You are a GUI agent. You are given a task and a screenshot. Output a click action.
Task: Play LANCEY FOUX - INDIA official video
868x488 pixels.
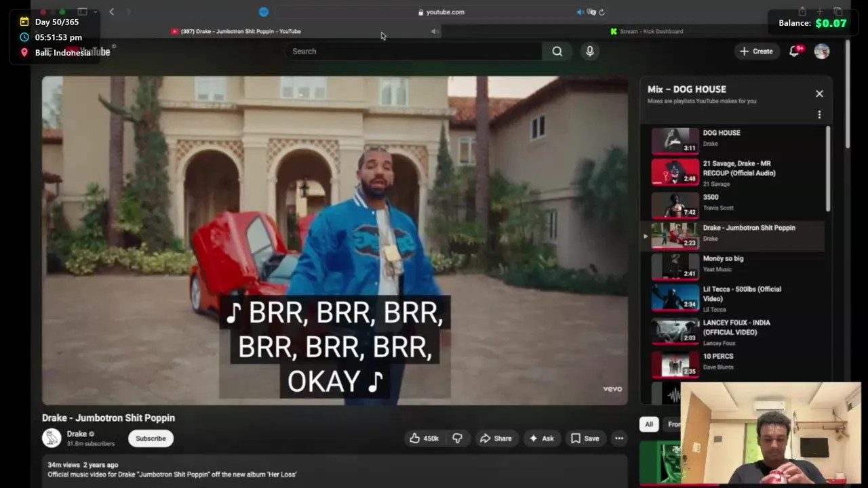click(x=732, y=331)
